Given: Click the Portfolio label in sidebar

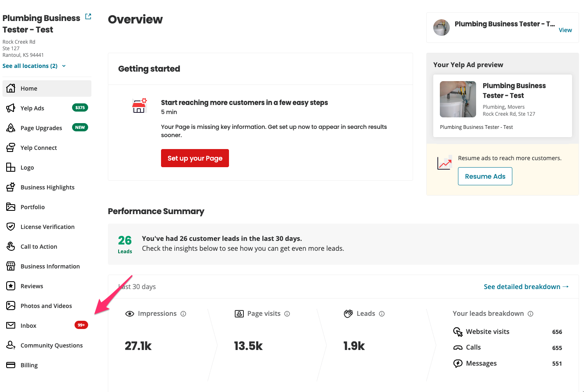Looking at the screenshot, I should click(x=33, y=207).
